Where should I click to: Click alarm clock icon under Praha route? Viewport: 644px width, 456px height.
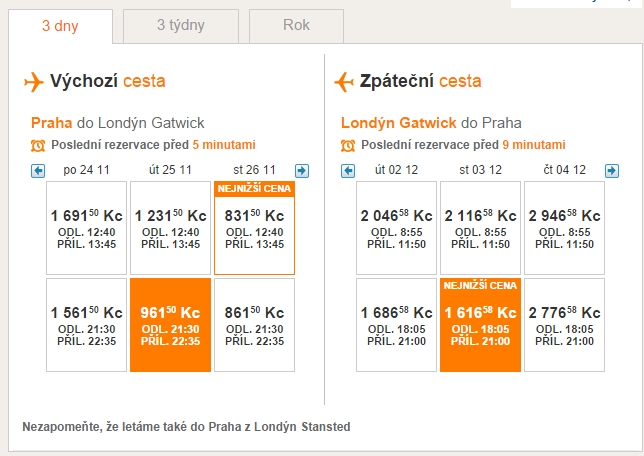pos(38,145)
